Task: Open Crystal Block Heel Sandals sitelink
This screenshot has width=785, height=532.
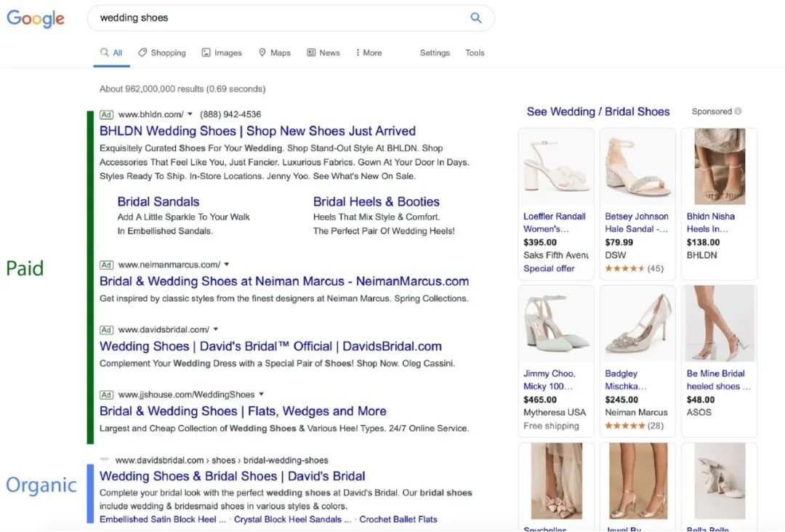Action: coord(292,520)
